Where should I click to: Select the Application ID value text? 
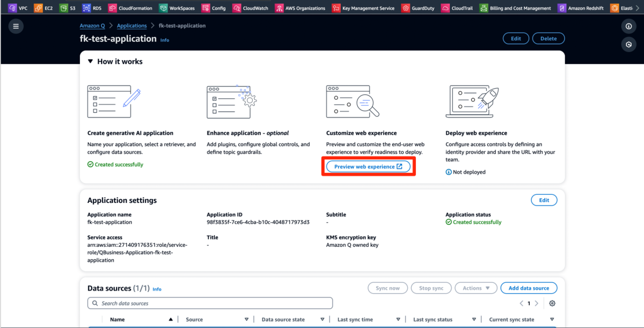[258, 222]
